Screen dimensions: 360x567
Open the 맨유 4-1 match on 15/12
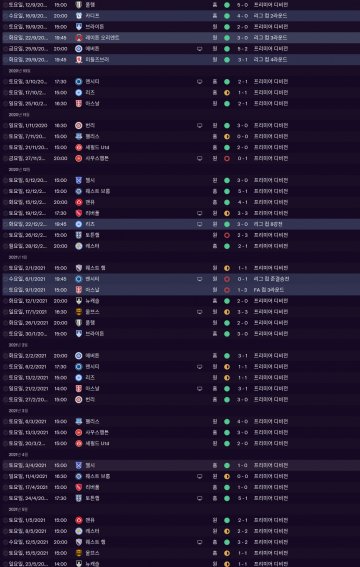click(x=243, y=202)
